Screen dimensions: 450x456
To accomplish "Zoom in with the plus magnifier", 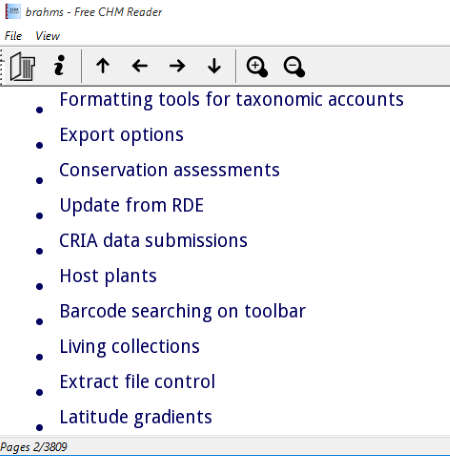I will pyautogui.click(x=257, y=67).
